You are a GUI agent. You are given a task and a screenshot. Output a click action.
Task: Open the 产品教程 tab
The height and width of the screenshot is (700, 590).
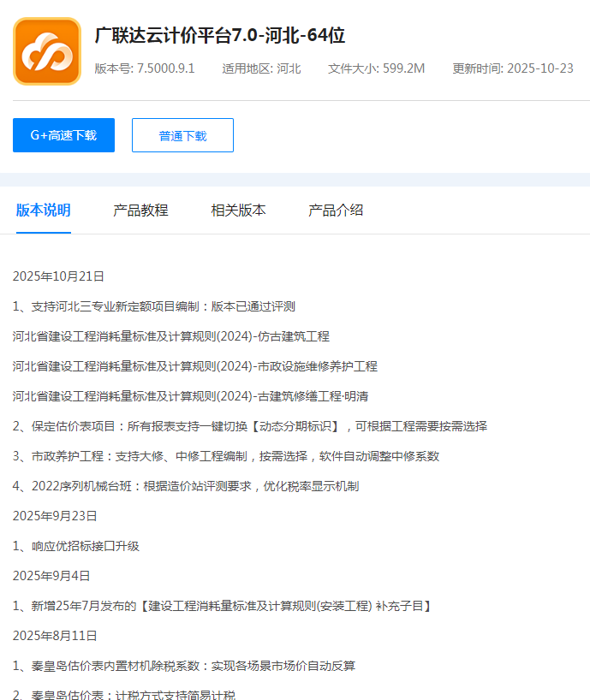140,211
